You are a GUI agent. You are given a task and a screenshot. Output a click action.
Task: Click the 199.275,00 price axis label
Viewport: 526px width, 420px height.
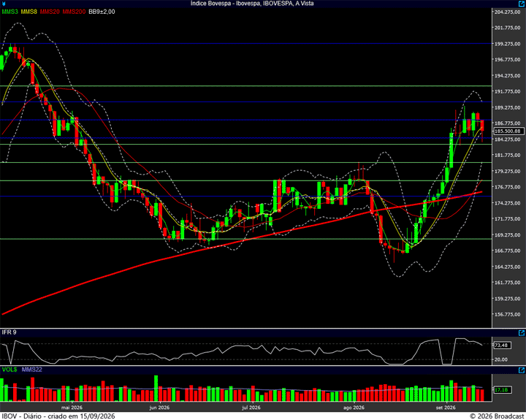508,44
